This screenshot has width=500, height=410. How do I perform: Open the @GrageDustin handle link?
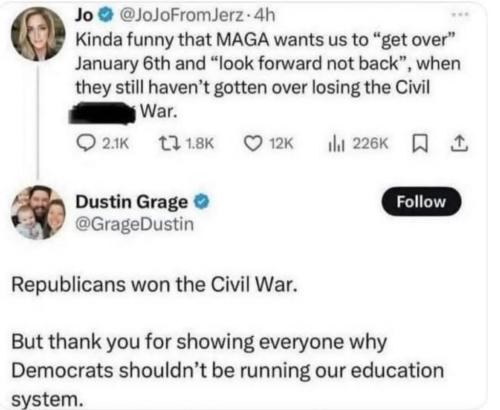tap(135, 224)
